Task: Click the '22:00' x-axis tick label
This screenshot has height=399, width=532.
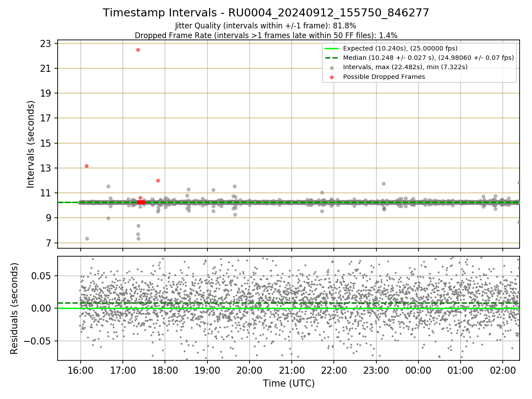Action: pos(334,370)
